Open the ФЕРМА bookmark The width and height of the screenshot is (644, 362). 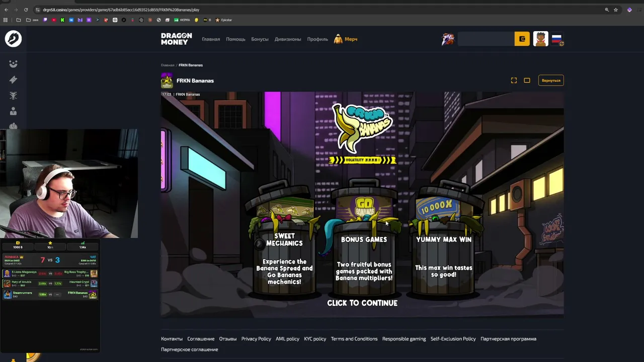click(x=182, y=20)
